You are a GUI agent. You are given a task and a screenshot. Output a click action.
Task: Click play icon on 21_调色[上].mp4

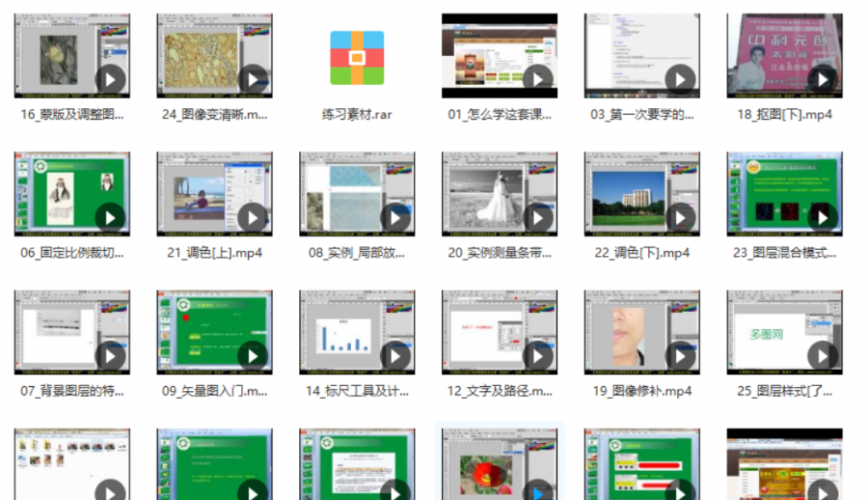254,217
